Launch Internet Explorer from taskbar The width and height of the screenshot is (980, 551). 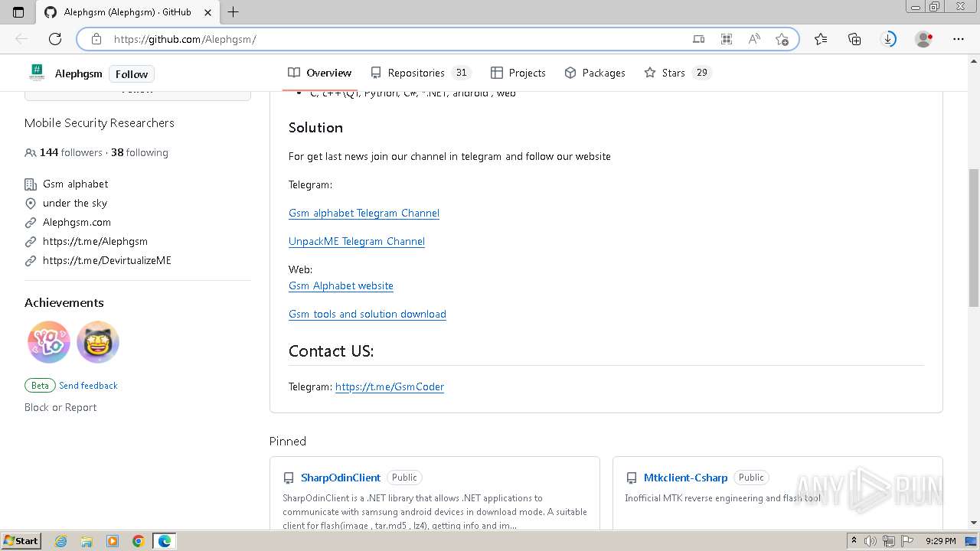[61, 541]
